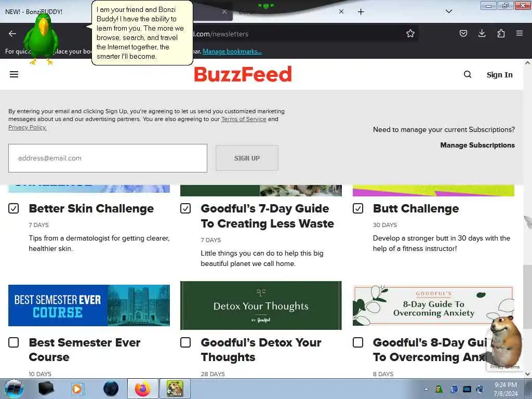Click the green BonziBuddy parrot
Viewport: 532px width, 399px height.
42,39
